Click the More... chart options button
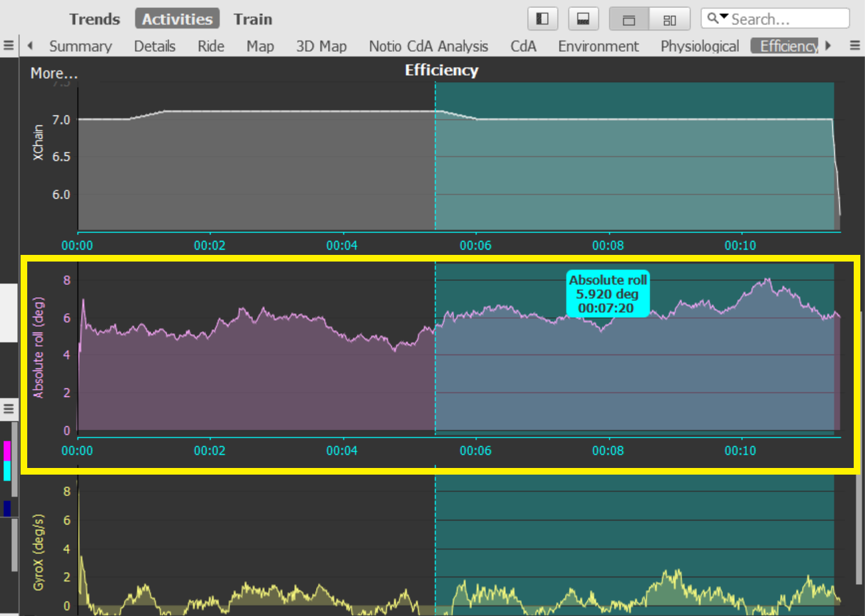Viewport: 865px width, 616px height. pos(54,73)
